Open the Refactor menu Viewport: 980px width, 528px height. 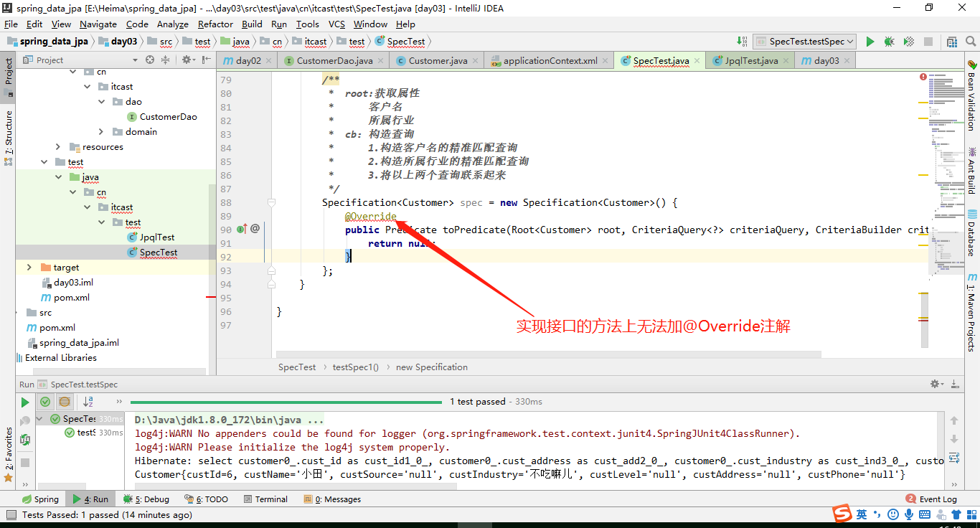215,24
